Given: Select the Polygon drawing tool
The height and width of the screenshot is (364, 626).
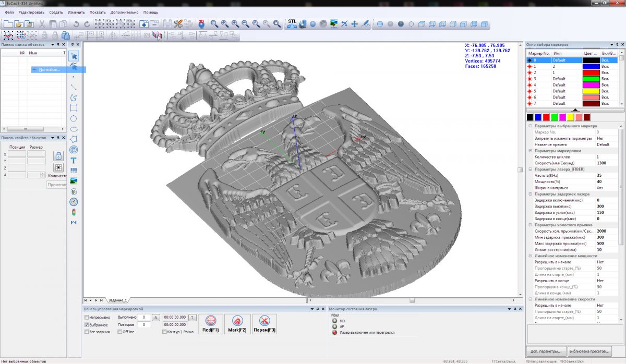Looking at the screenshot, I should [74, 139].
